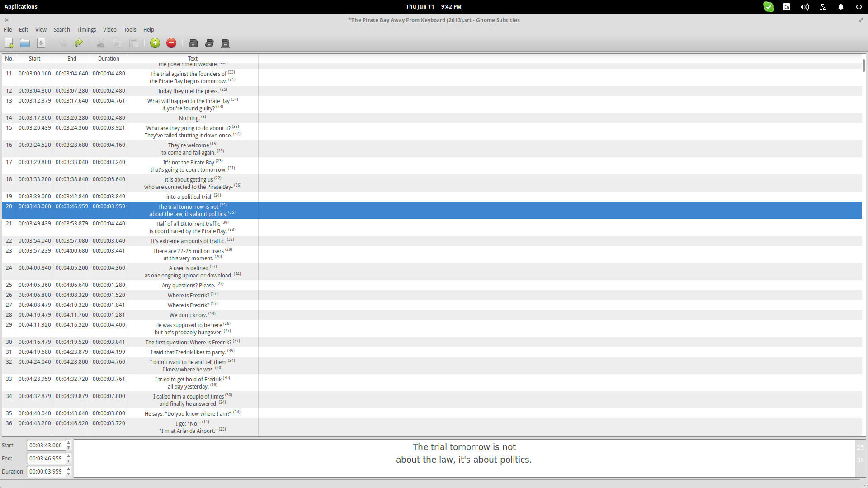
Task: Open the Applications launcher
Action: tap(21, 7)
